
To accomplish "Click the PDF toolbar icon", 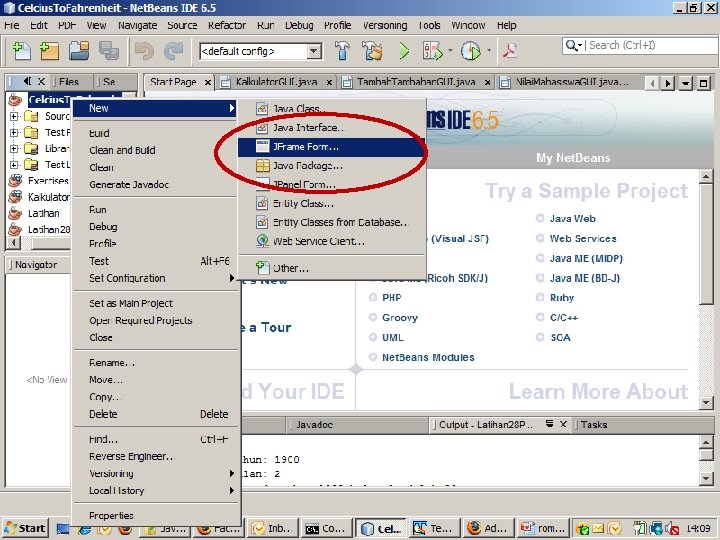I will click(509, 51).
